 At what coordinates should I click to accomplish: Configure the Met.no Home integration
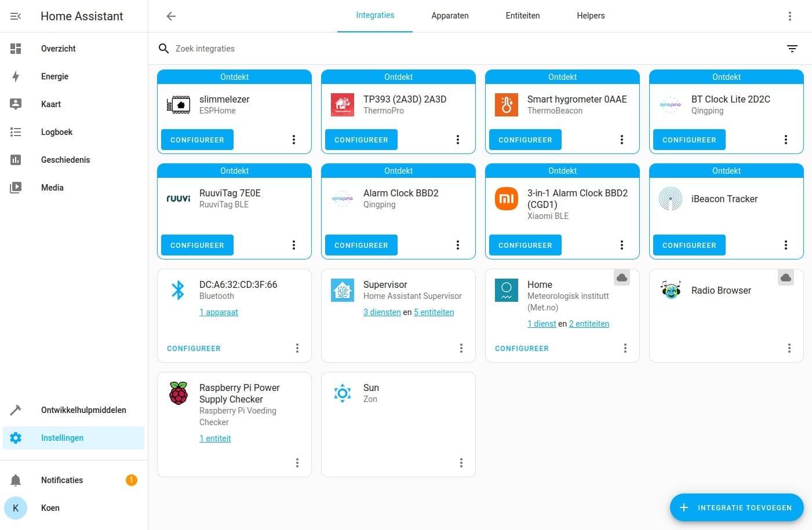tap(522, 349)
